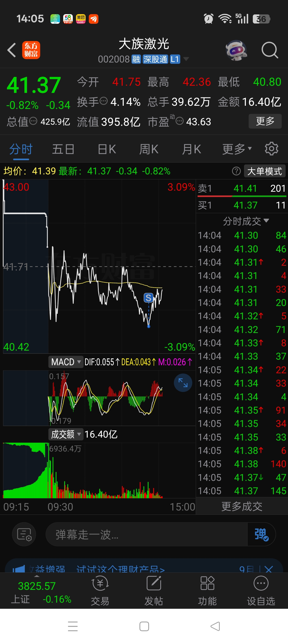The width and height of the screenshot is (288, 644).
Task: Open 更多成交 more trades link
Action: [x=242, y=506]
